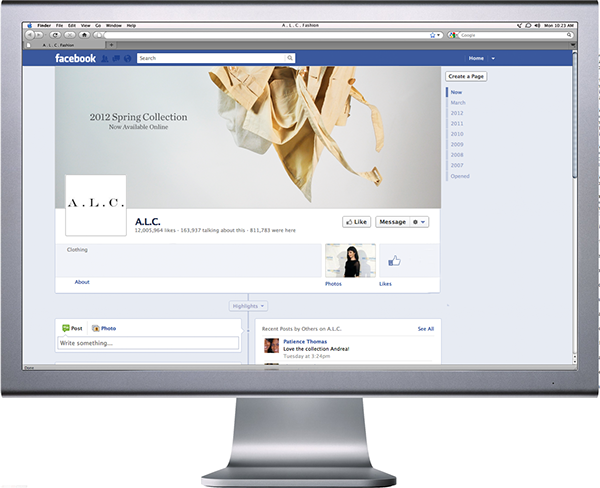This screenshot has height=488, width=600.
Task: Jump to March on timeline
Action: 458,103
